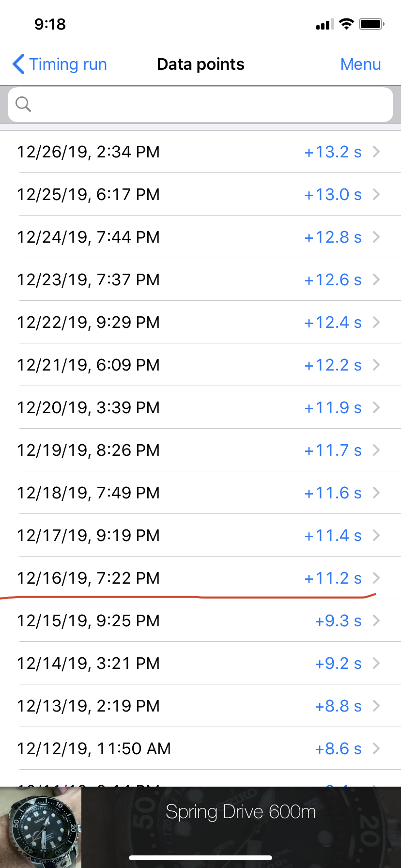This screenshot has width=401, height=868.
Task: Expand chevron for 12/20/19 entry
Action: pyautogui.click(x=376, y=408)
